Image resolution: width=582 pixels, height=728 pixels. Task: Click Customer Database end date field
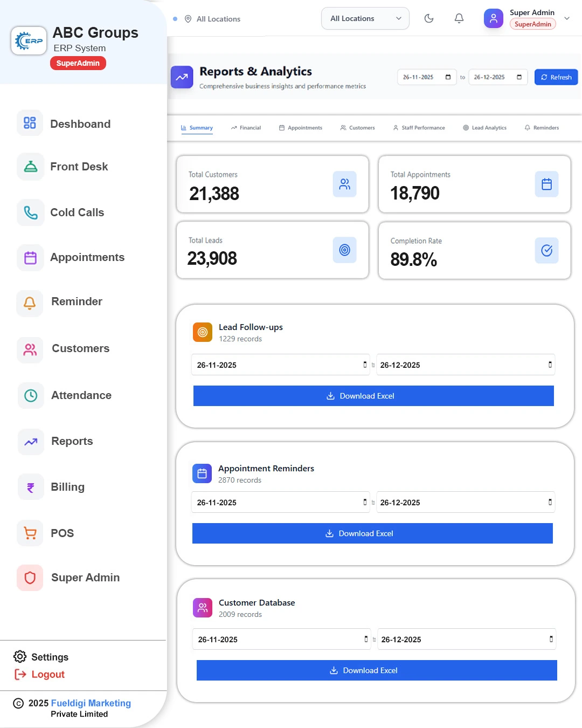coord(466,640)
